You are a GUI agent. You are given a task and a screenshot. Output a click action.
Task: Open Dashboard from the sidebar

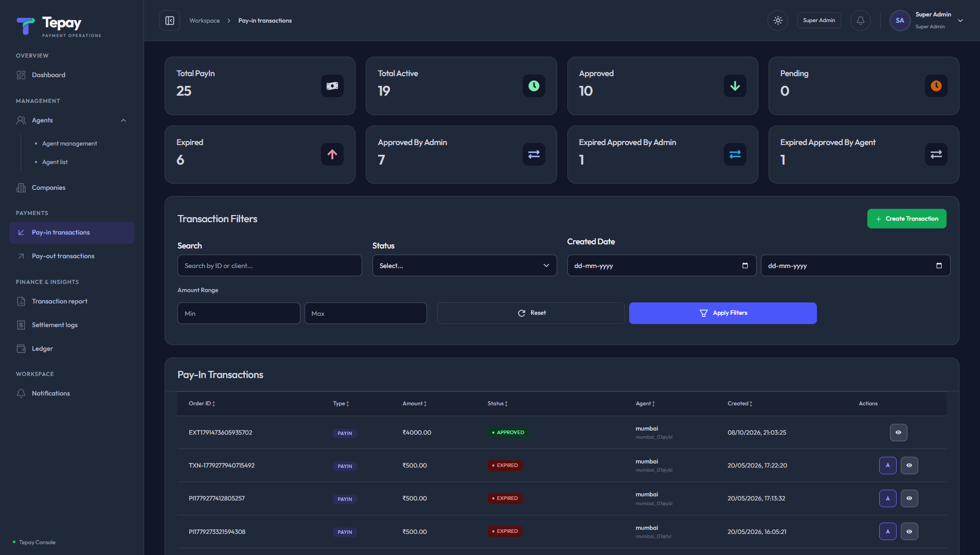tap(72, 75)
